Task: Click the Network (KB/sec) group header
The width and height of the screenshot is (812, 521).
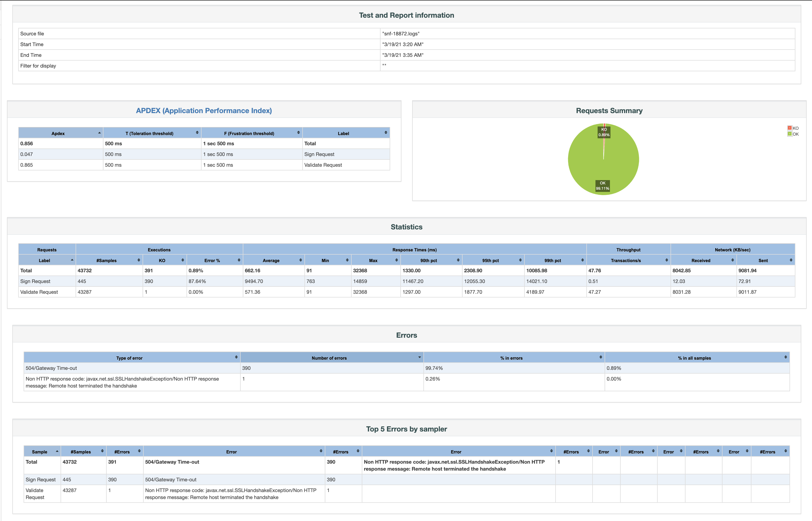Action: [x=732, y=250]
